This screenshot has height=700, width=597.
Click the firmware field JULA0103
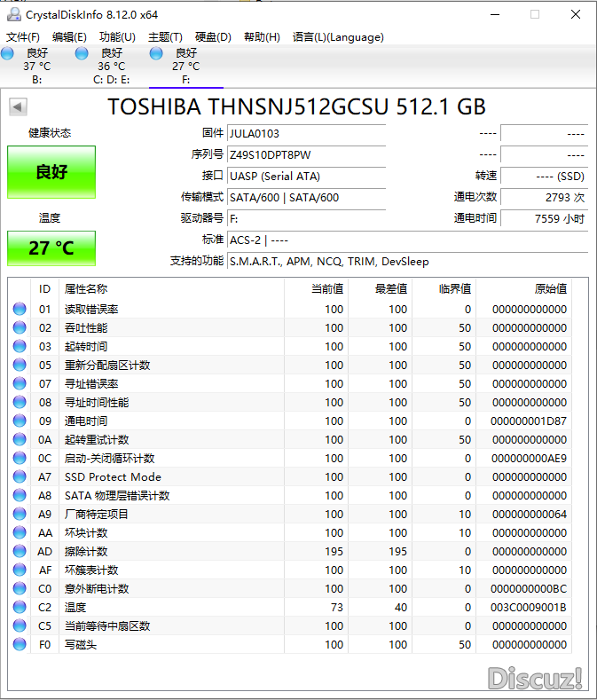[306, 133]
